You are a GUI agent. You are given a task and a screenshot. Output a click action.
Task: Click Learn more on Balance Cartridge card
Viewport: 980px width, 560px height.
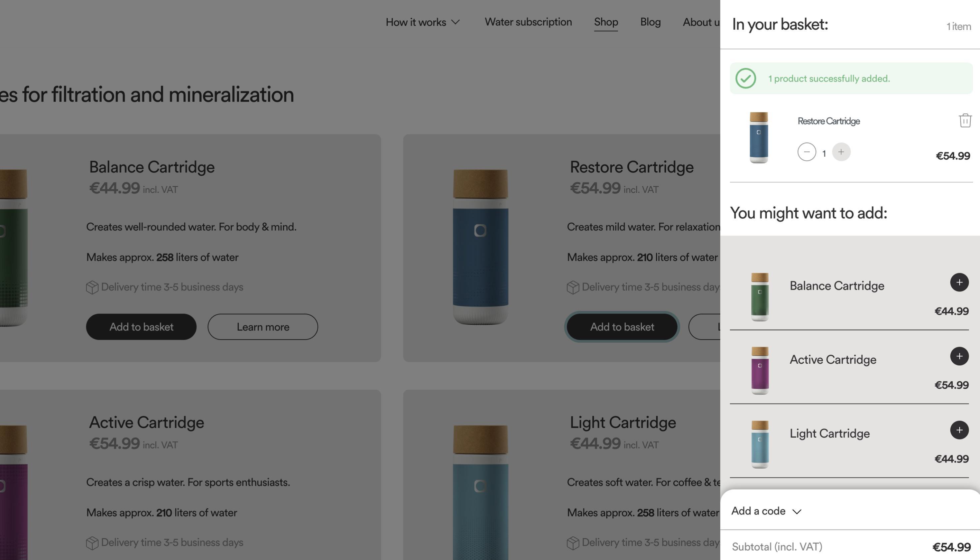pyautogui.click(x=263, y=326)
